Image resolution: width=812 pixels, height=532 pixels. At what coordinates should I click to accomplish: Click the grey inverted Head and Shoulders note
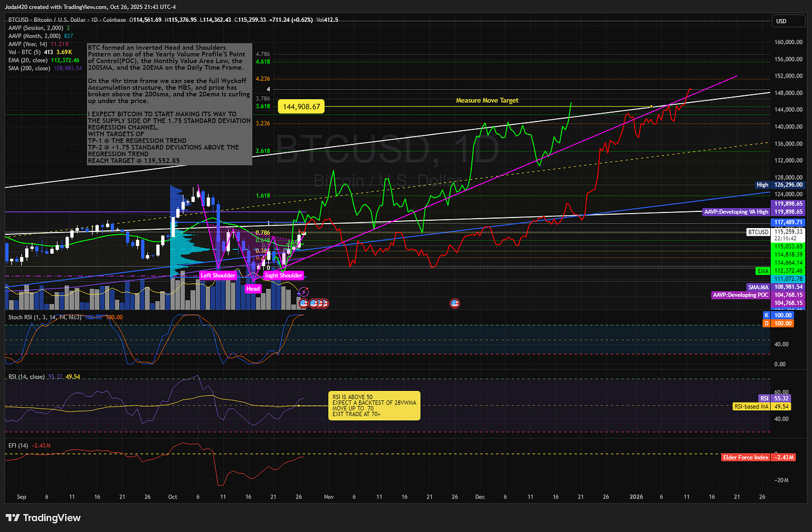(170, 104)
